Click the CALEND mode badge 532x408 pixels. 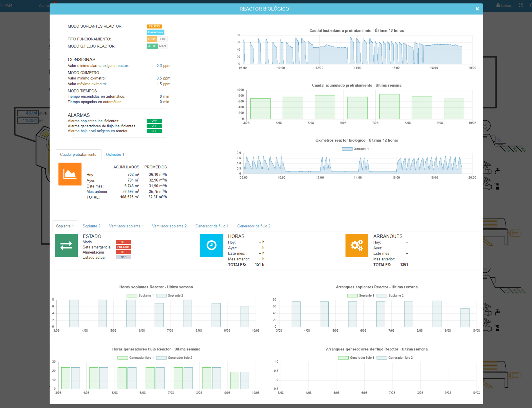click(154, 26)
